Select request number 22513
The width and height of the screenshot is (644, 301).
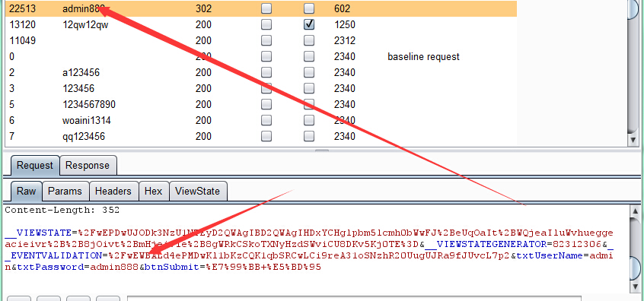22,8
